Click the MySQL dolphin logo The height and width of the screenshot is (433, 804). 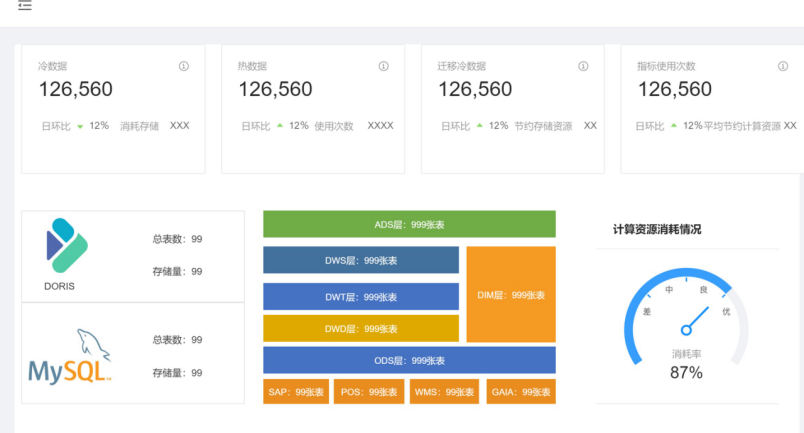coord(69,357)
